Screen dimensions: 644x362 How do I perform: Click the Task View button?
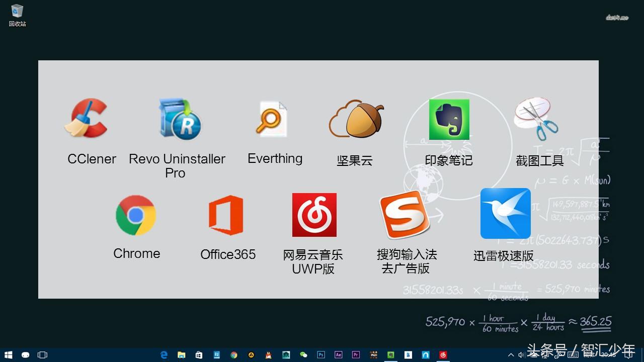point(43,354)
